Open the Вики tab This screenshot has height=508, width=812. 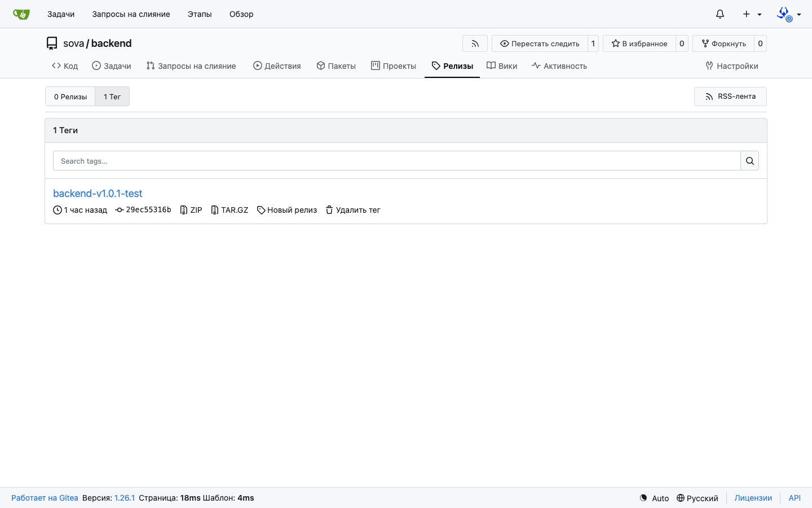(502, 66)
